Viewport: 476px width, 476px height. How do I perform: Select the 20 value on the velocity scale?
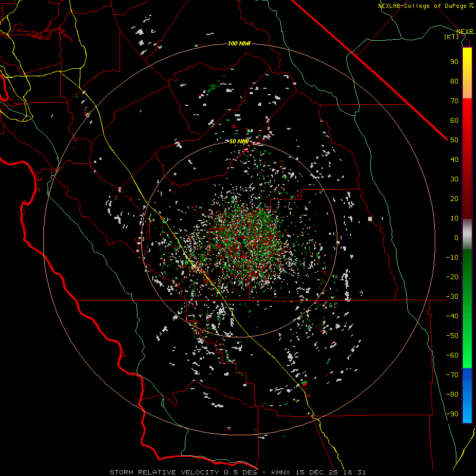tap(454, 199)
